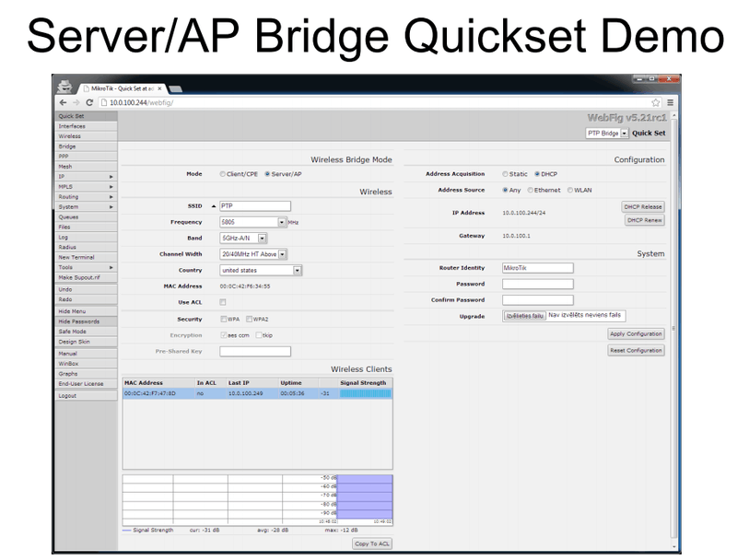Screen dimensions: 737x560
Task: Click Logout in sidebar
Action: click(x=86, y=396)
